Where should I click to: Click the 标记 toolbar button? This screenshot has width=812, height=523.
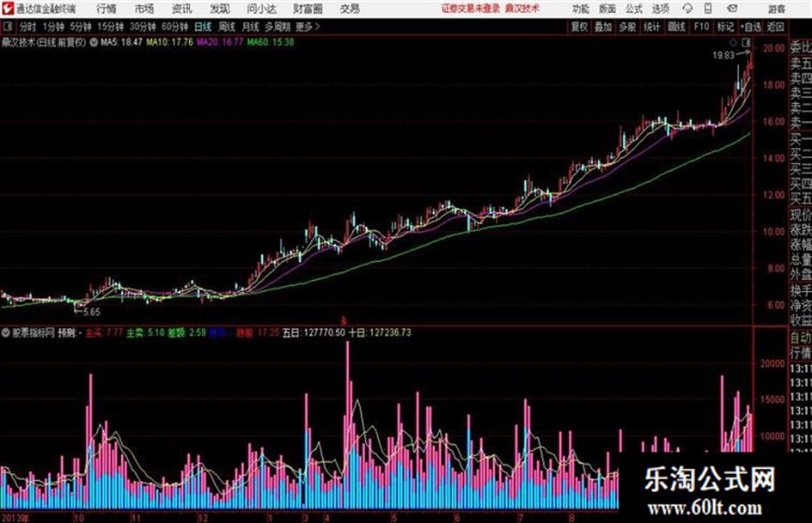tap(725, 27)
